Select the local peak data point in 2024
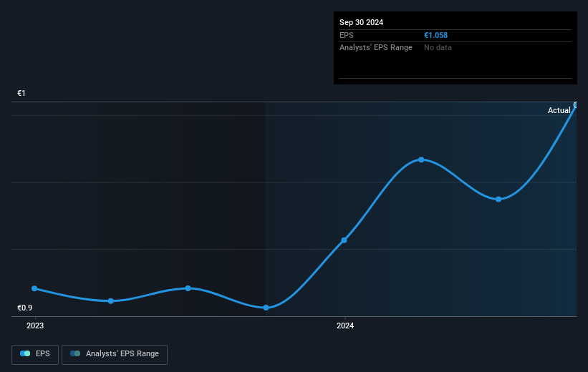This screenshot has width=588, height=372. pyautogui.click(x=421, y=160)
